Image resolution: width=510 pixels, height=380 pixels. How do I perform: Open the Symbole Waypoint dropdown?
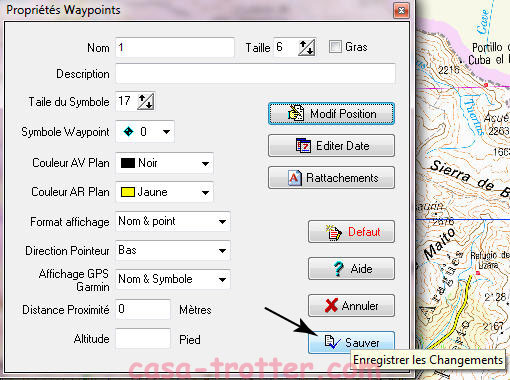166,132
